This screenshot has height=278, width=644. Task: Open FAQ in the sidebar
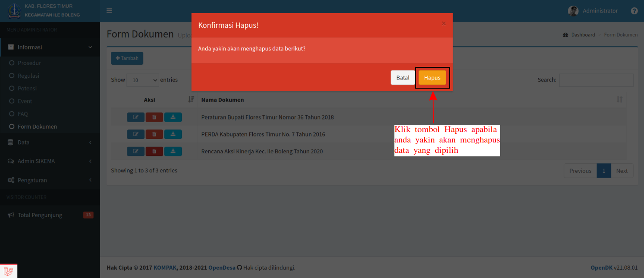[x=23, y=114]
